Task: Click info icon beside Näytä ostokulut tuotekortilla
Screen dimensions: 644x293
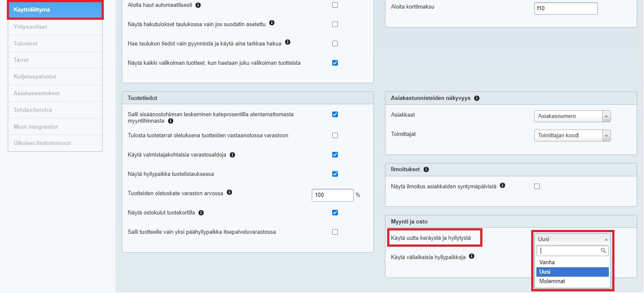Action: click(201, 212)
